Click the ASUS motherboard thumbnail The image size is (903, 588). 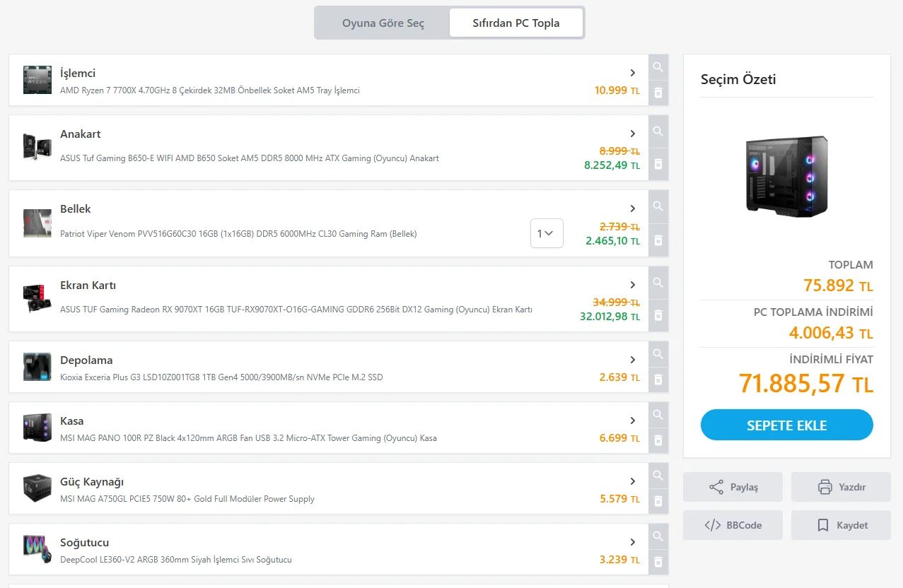(37, 147)
